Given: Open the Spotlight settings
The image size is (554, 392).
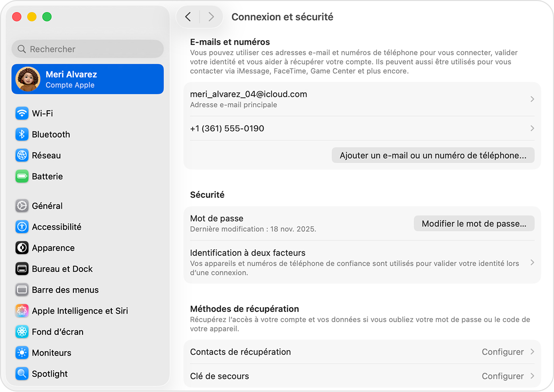Looking at the screenshot, I should [50, 374].
